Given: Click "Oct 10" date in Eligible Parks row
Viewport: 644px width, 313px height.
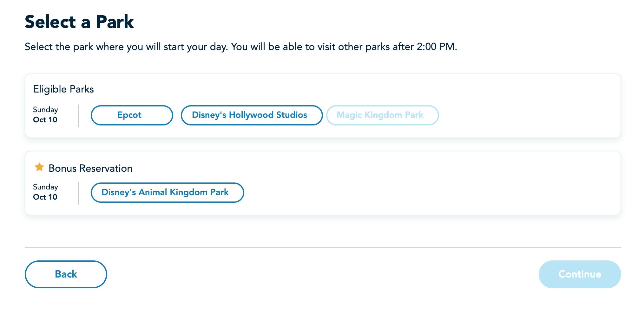Looking at the screenshot, I should (45, 120).
